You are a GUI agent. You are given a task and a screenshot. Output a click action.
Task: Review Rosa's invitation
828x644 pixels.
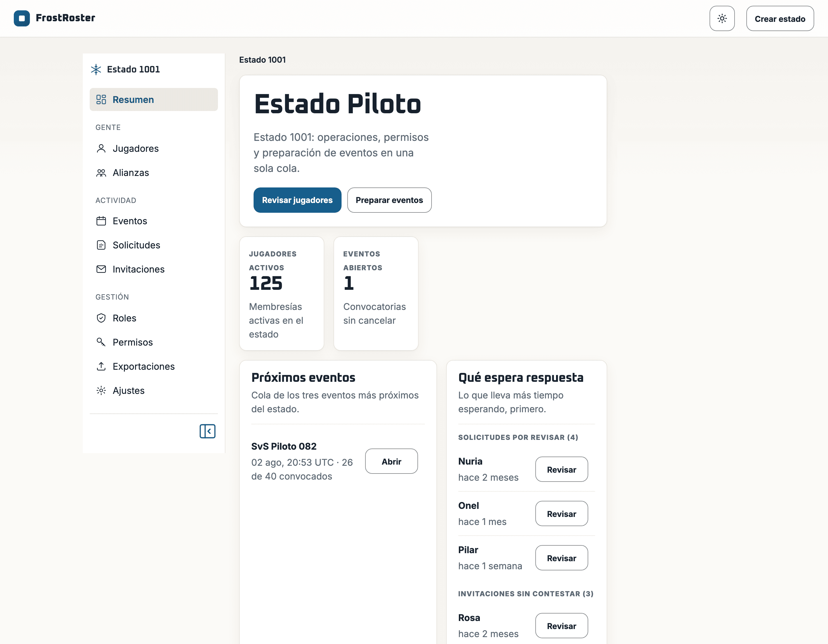pos(561,626)
